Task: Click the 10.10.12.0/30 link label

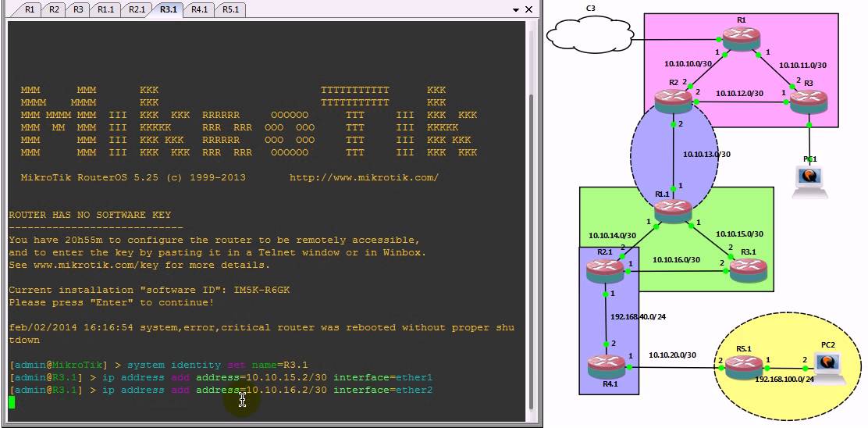Action: click(739, 92)
